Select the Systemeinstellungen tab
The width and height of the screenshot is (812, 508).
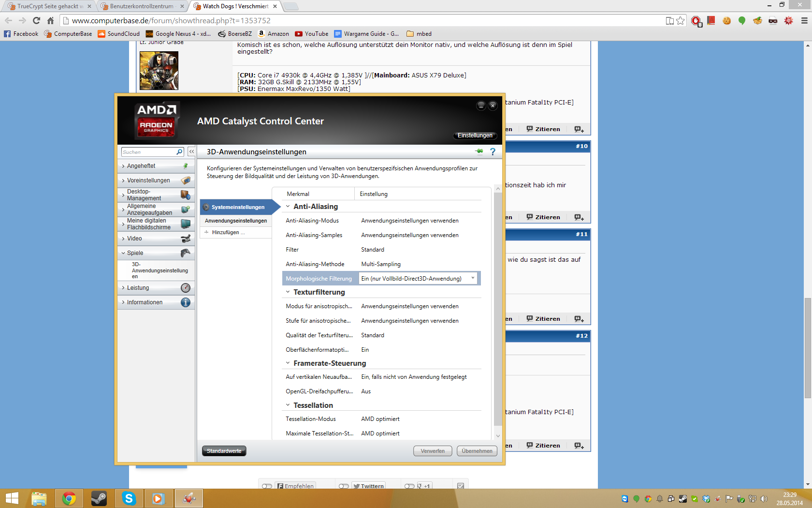pyautogui.click(x=238, y=207)
